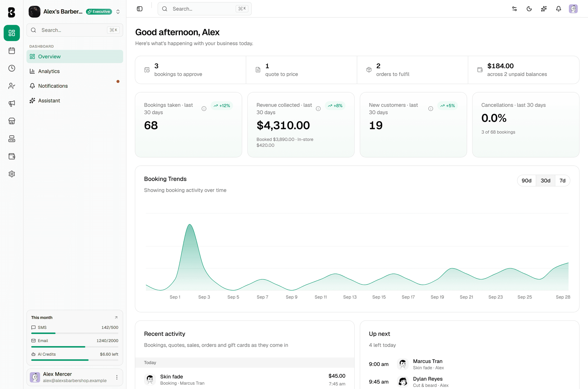Toggle dark mode moon icon
The width and height of the screenshot is (588, 389).
(x=529, y=9)
